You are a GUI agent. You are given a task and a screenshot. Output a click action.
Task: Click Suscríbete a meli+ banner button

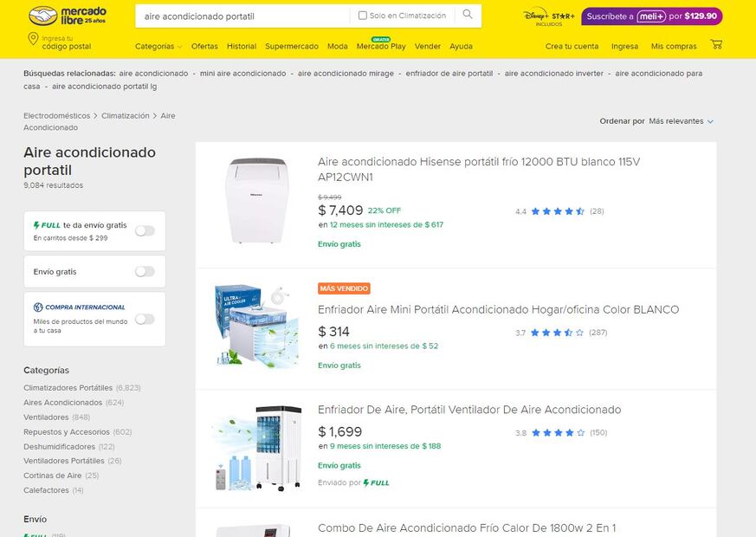click(x=652, y=16)
